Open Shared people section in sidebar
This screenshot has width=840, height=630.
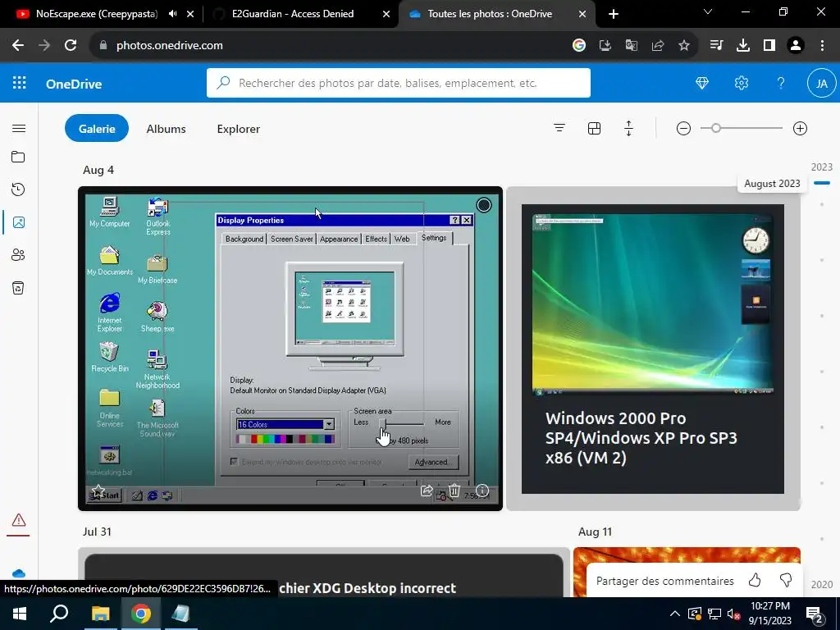coord(18,255)
